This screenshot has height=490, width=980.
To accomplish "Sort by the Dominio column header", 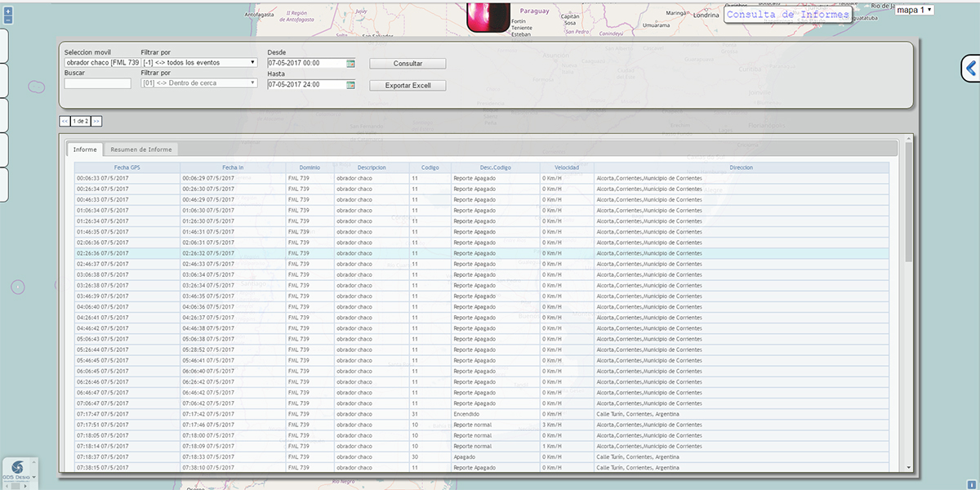I will click(310, 167).
